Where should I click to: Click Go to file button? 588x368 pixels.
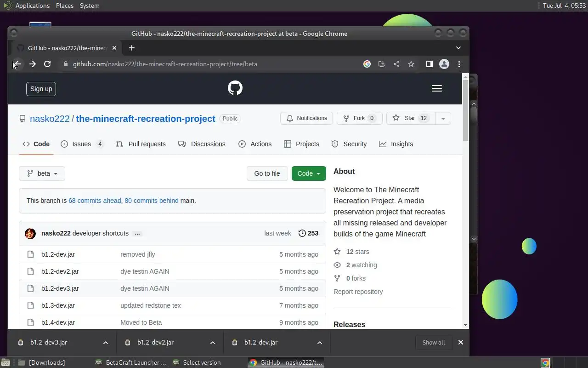coord(267,173)
